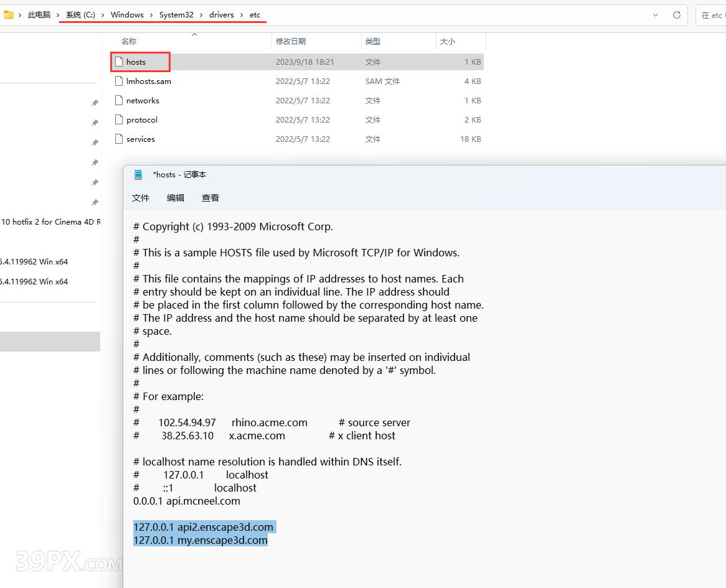Click the search box for etc folder

tap(712, 16)
